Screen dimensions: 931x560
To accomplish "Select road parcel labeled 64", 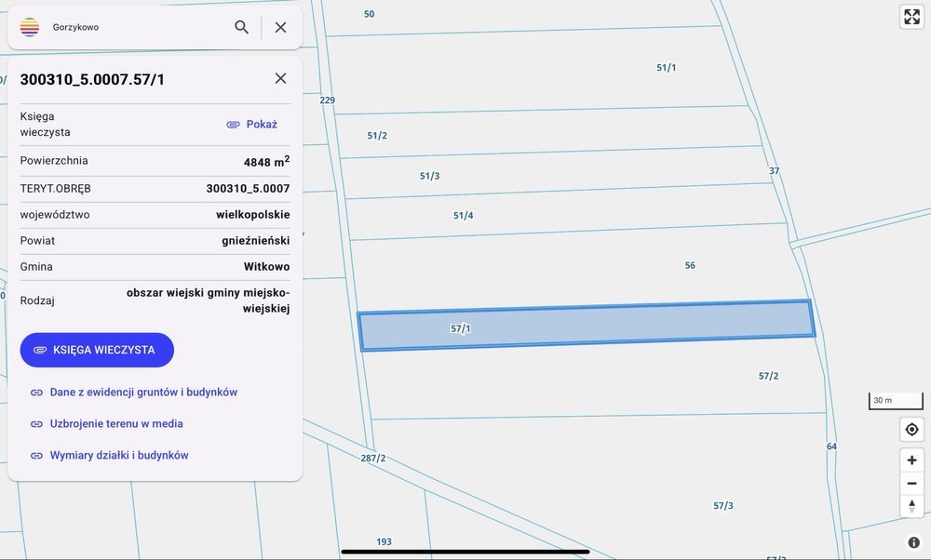I will (831, 447).
